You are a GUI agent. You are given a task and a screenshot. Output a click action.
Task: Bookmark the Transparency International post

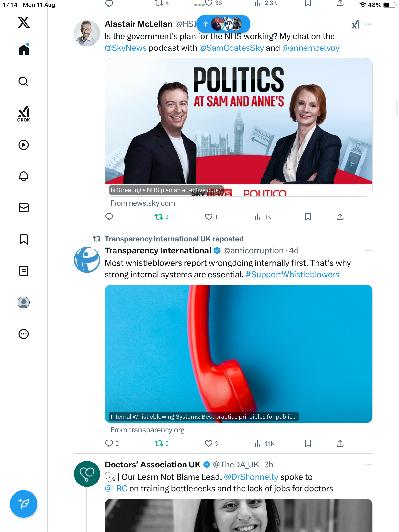308,443
